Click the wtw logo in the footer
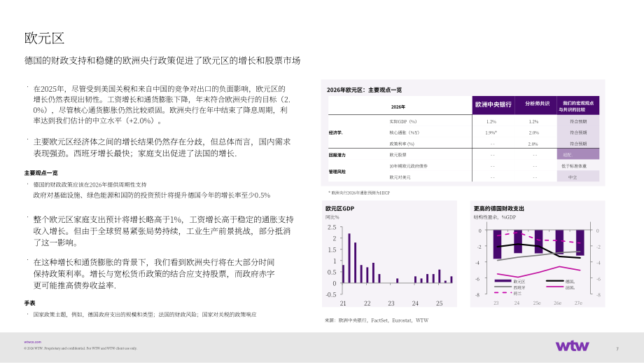Screen dimensions: 644x363 pos(572,345)
